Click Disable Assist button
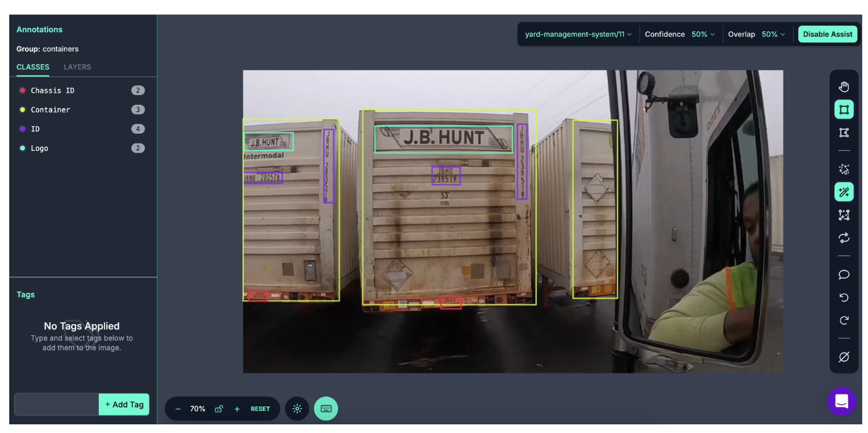Image resolution: width=868 pixels, height=433 pixels. click(x=828, y=34)
